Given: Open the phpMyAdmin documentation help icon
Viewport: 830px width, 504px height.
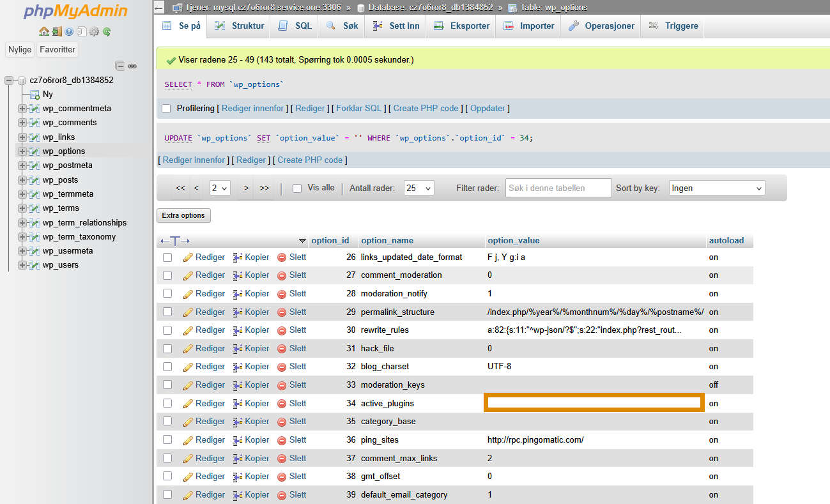Looking at the screenshot, I should (x=69, y=31).
